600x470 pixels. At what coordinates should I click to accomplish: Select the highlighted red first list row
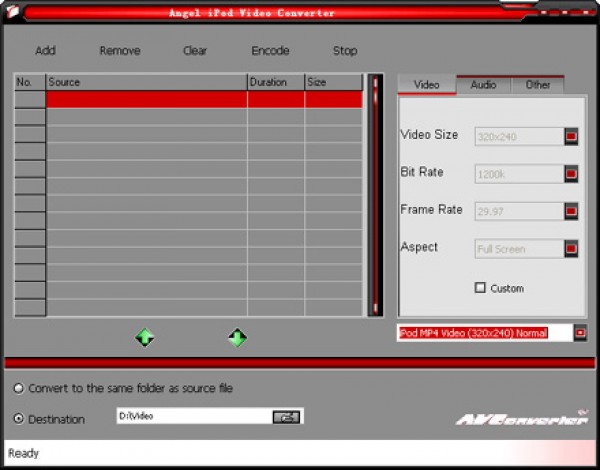click(x=204, y=100)
